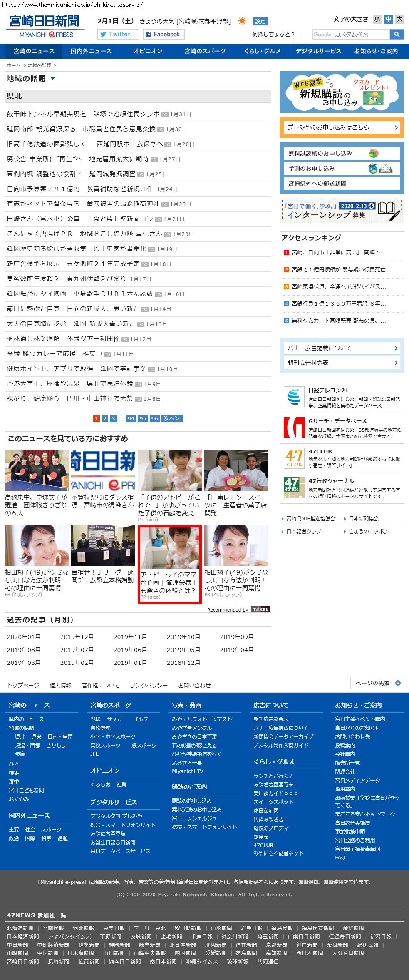The image size is (409, 980).
Task: Open the デジタルサービス nav menu
Action: pyautogui.click(x=318, y=51)
